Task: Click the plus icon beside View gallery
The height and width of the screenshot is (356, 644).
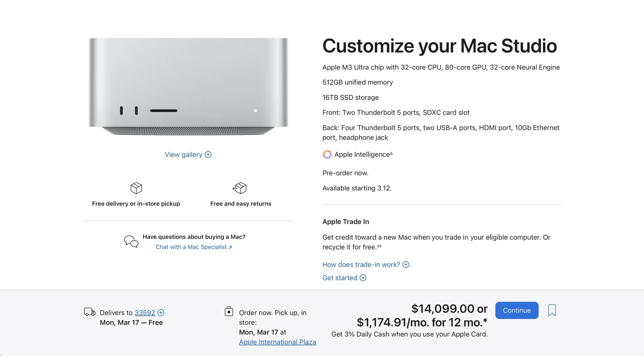Action: tap(208, 155)
